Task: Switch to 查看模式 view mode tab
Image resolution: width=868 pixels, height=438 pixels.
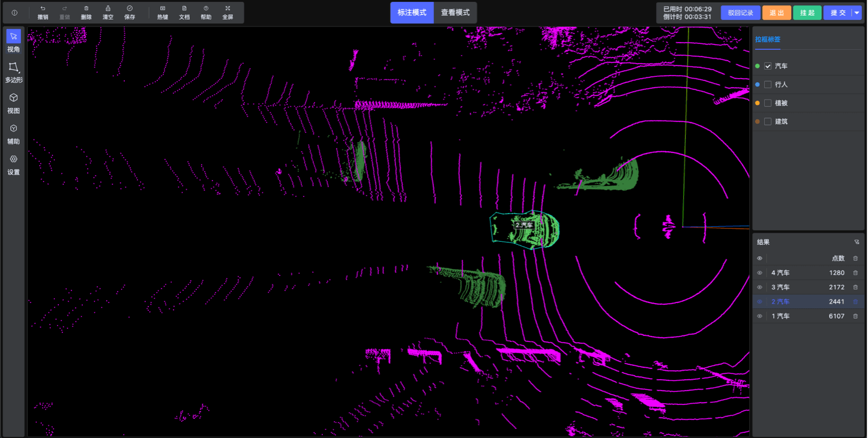Action: pos(455,13)
